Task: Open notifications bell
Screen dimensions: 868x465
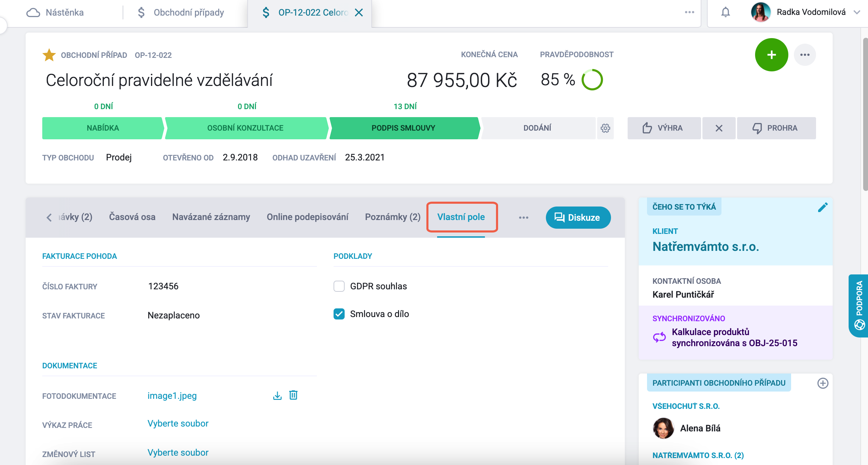Action: pos(725,12)
